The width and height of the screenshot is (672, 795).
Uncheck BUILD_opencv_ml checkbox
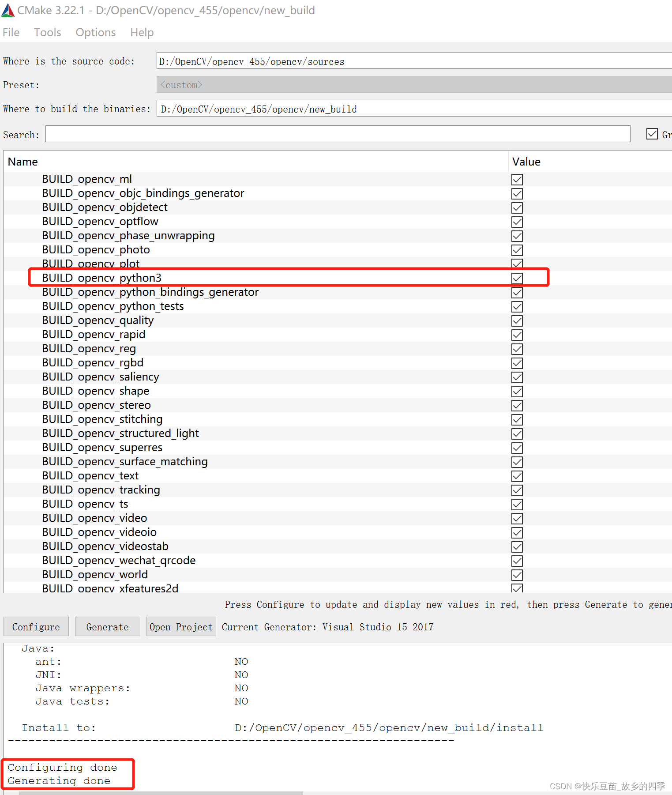[x=517, y=179]
